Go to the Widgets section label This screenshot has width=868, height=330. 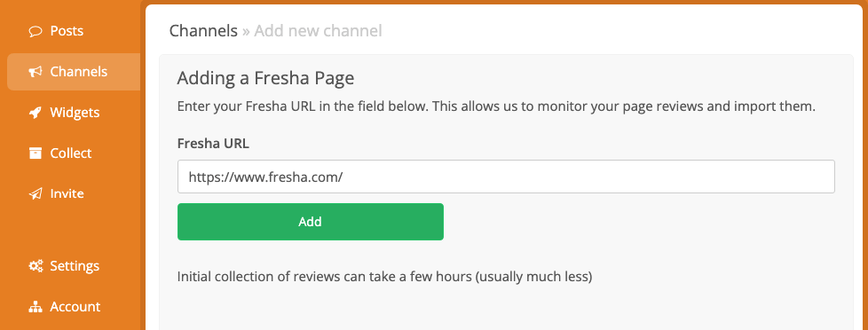(x=75, y=113)
